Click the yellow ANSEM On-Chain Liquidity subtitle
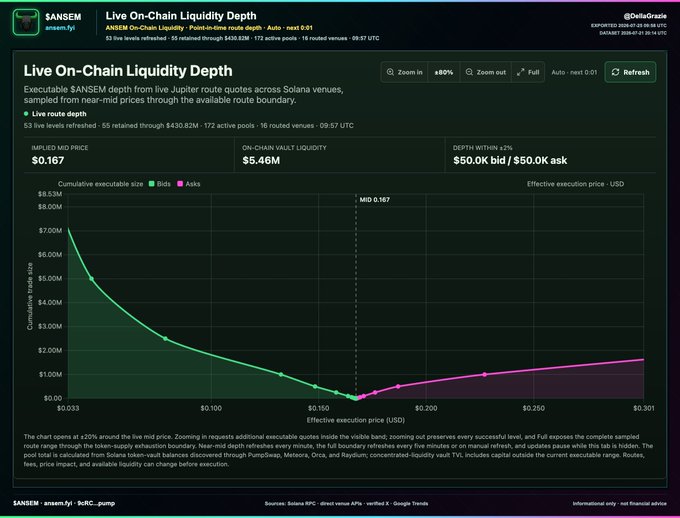 pos(209,28)
